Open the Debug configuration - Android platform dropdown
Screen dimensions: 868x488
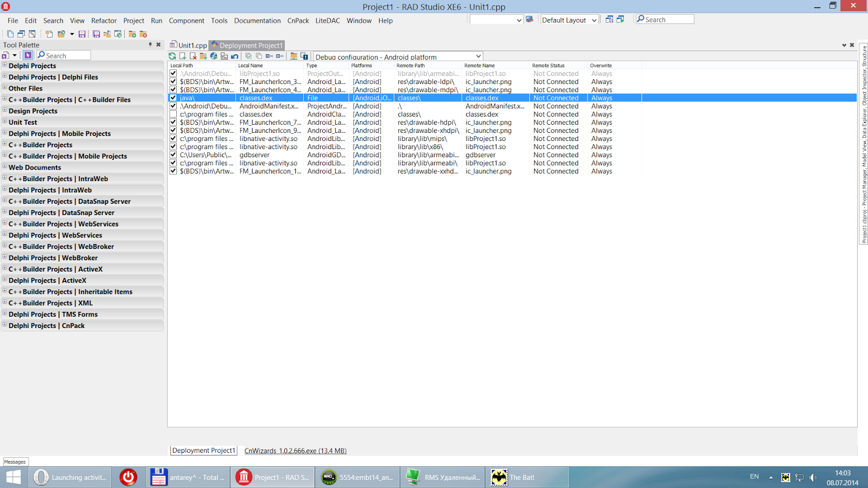pos(398,56)
